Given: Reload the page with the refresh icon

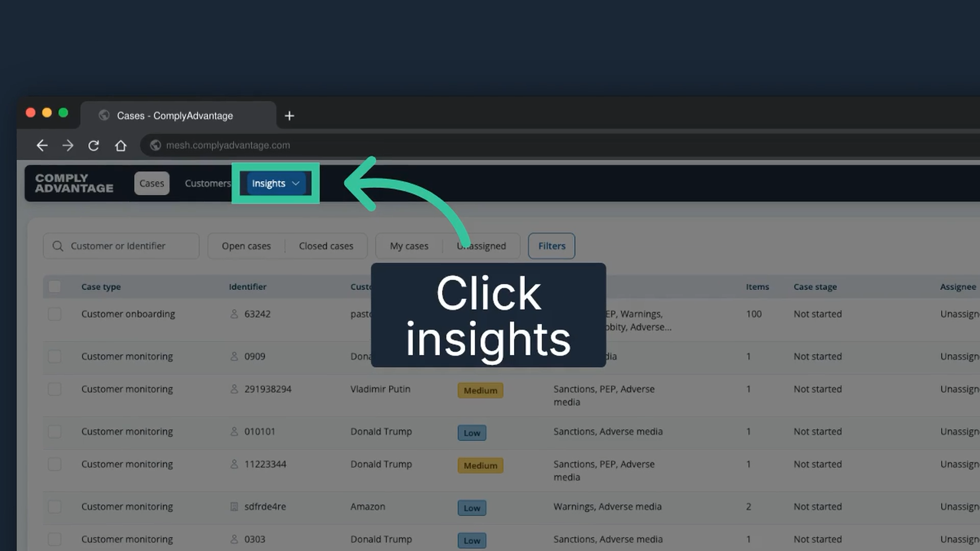Looking at the screenshot, I should [x=93, y=145].
